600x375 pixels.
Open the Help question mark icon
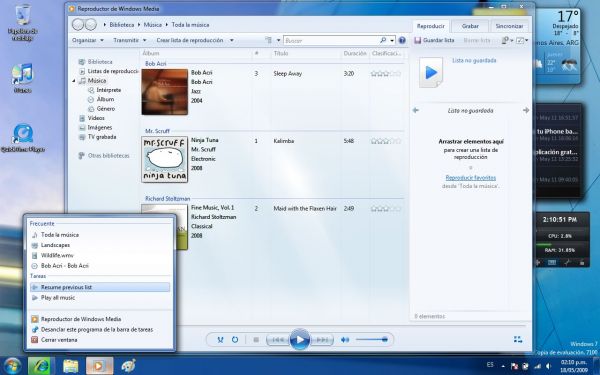pos(402,40)
